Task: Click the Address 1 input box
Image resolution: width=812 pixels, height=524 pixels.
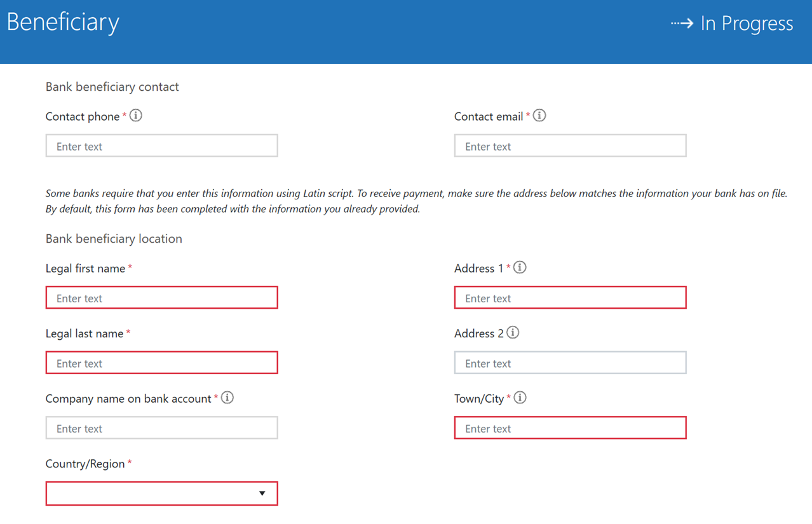Action: coord(570,298)
